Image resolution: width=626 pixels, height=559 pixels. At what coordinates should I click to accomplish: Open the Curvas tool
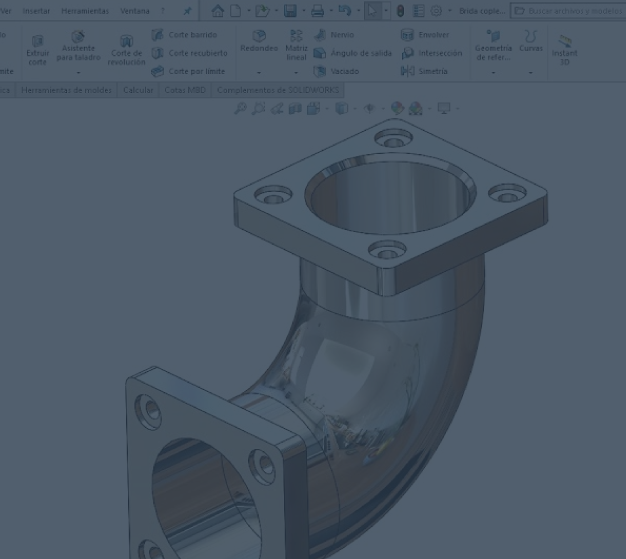[x=531, y=41]
